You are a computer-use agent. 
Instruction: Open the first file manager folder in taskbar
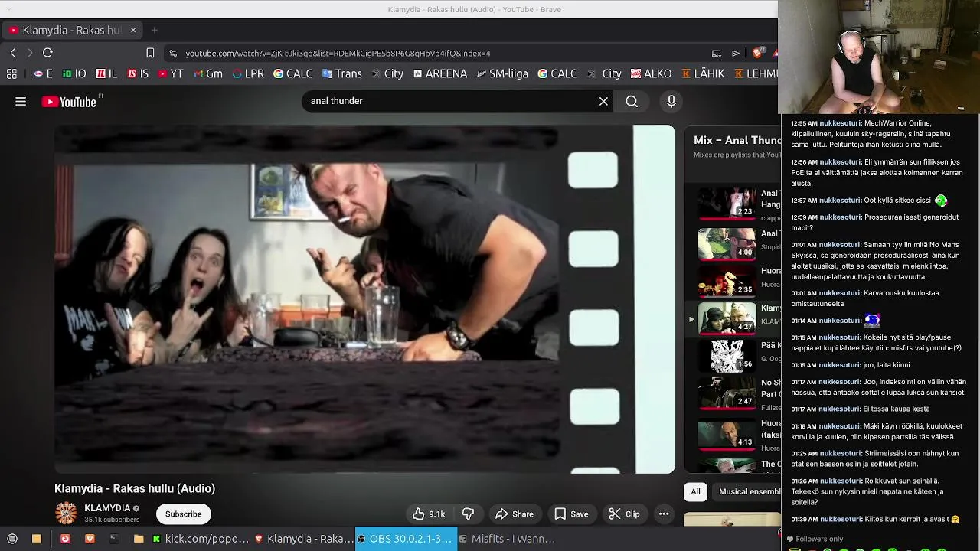coord(36,539)
